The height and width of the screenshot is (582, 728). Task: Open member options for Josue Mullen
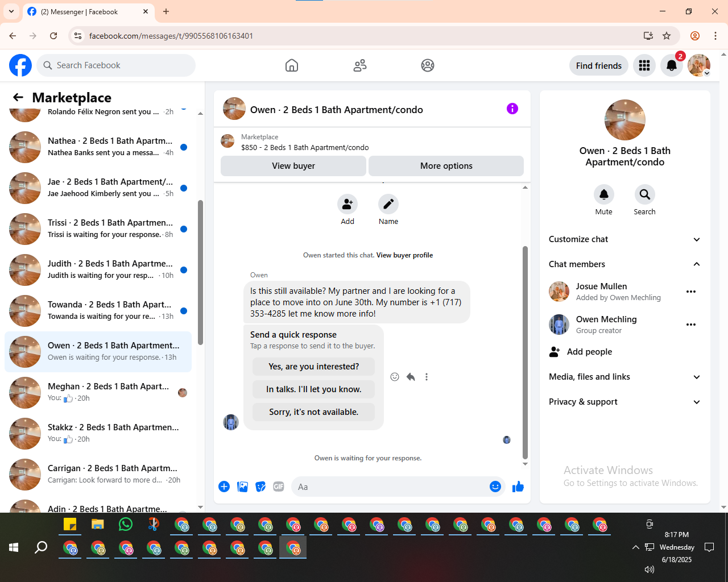click(691, 292)
